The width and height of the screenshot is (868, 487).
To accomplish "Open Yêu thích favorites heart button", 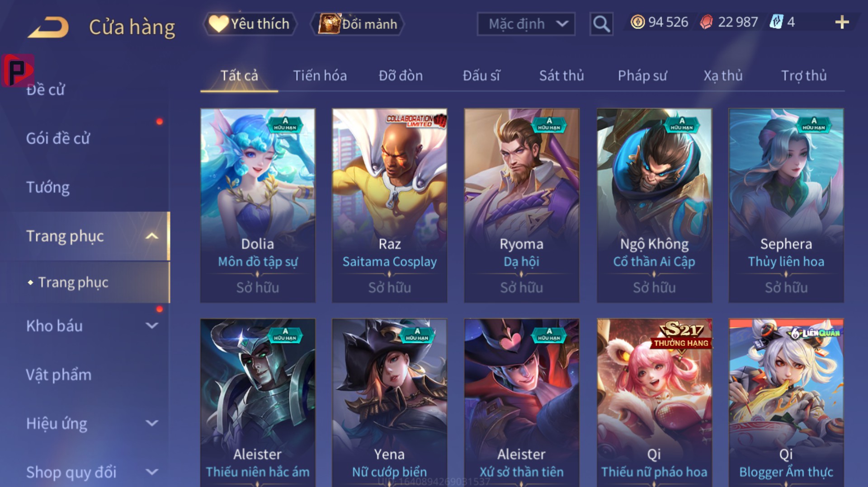I will click(x=250, y=24).
